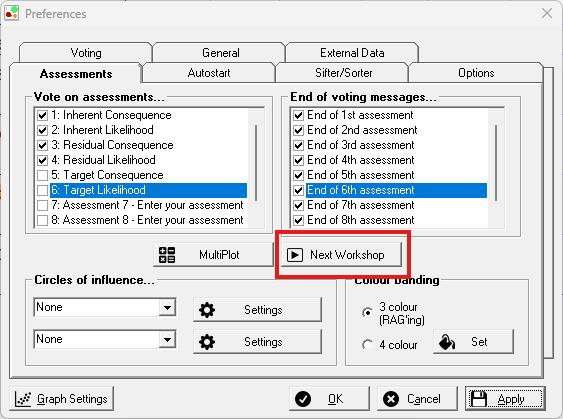Viewport: 563px width, 419px height.
Task: Open the Sifter/Sorter tab
Action: pyautogui.click(x=344, y=73)
